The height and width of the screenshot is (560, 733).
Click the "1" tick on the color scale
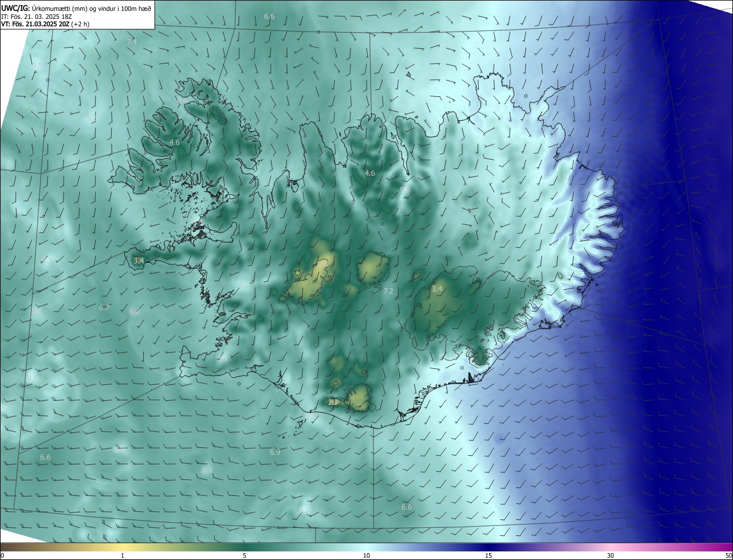[123, 555]
